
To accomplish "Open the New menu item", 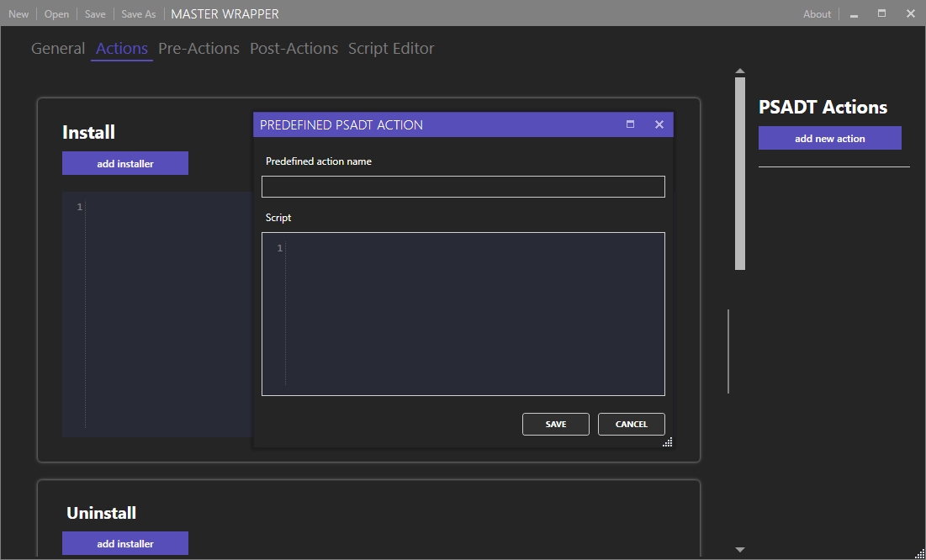I will click(x=19, y=14).
